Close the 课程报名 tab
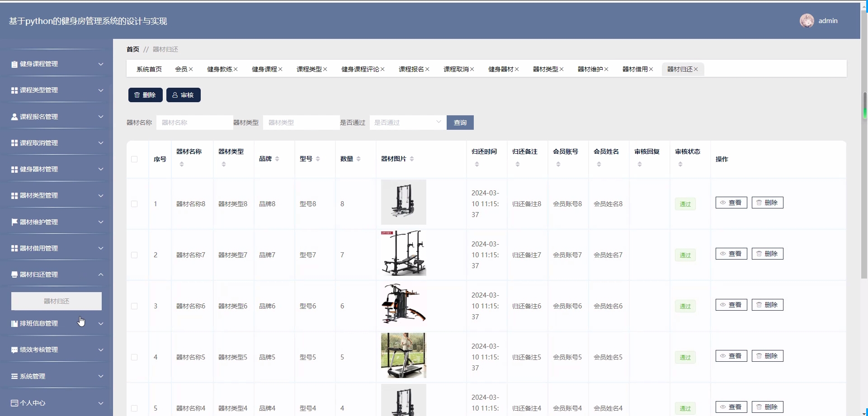Image resolution: width=868 pixels, height=416 pixels. (427, 69)
